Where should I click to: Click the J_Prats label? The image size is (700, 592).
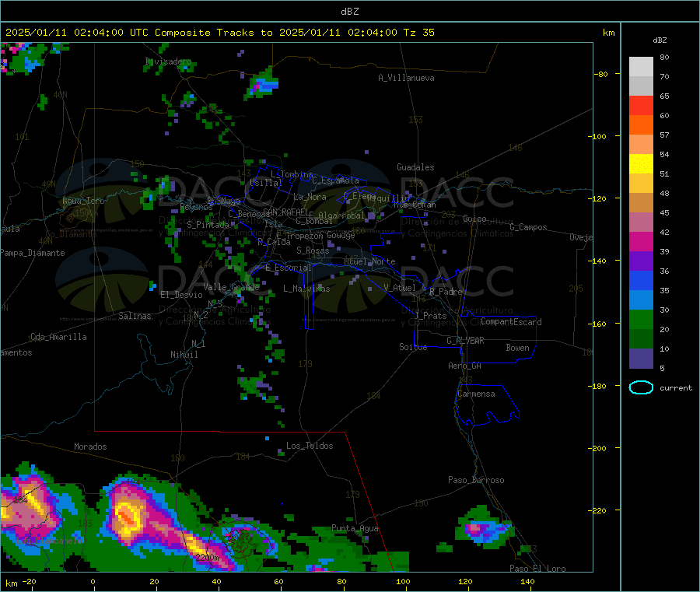[x=430, y=315]
